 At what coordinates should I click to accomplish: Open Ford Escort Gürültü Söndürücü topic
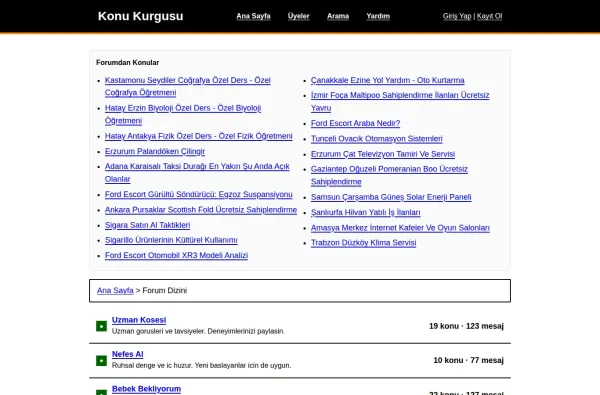coord(199,194)
